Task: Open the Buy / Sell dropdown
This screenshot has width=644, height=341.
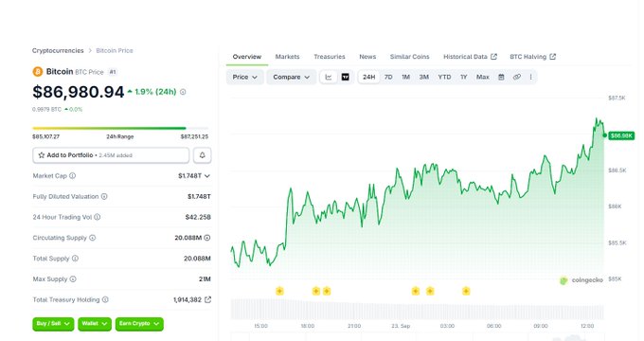Action: (53, 324)
